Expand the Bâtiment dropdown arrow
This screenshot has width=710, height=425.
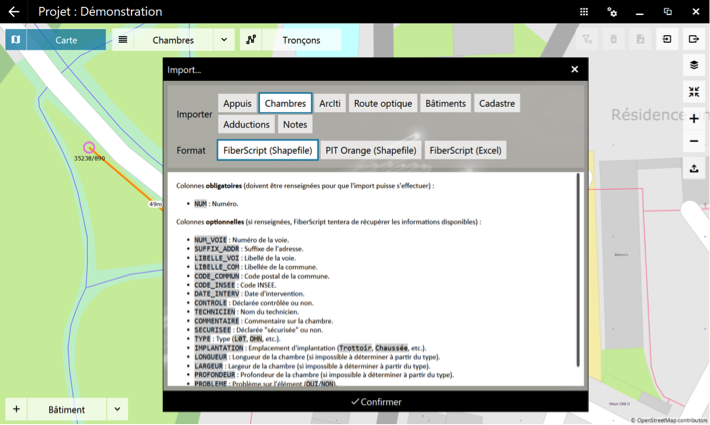pos(117,409)
